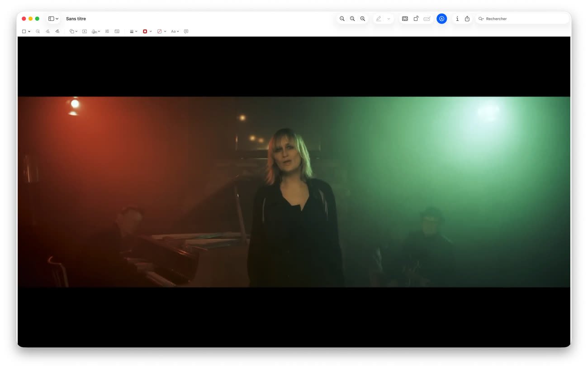Click the Share icon

coord(467,19)
